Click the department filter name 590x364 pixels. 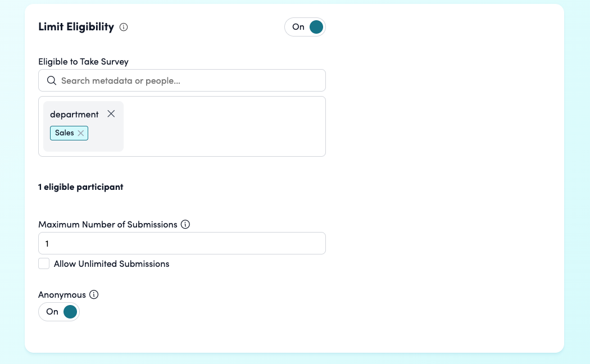(x=74, y=115)
